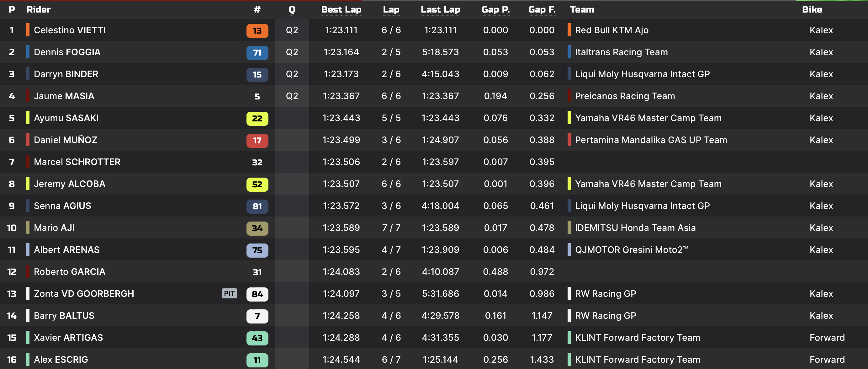The image size is (868, 369).
Task: Click Daniel Muñoz's red number 17 badge
Action: tap(257, 140)
